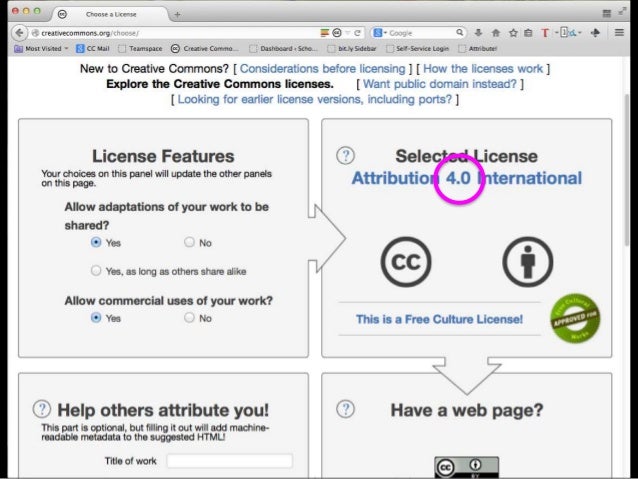Reload the page with the refresh icon
This screenshot has width=638, height=479.
pyautogui.click(x=357, y=33)
